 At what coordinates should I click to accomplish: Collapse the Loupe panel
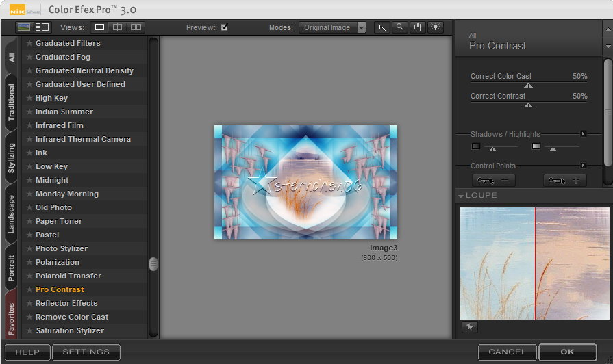[461, 196]
